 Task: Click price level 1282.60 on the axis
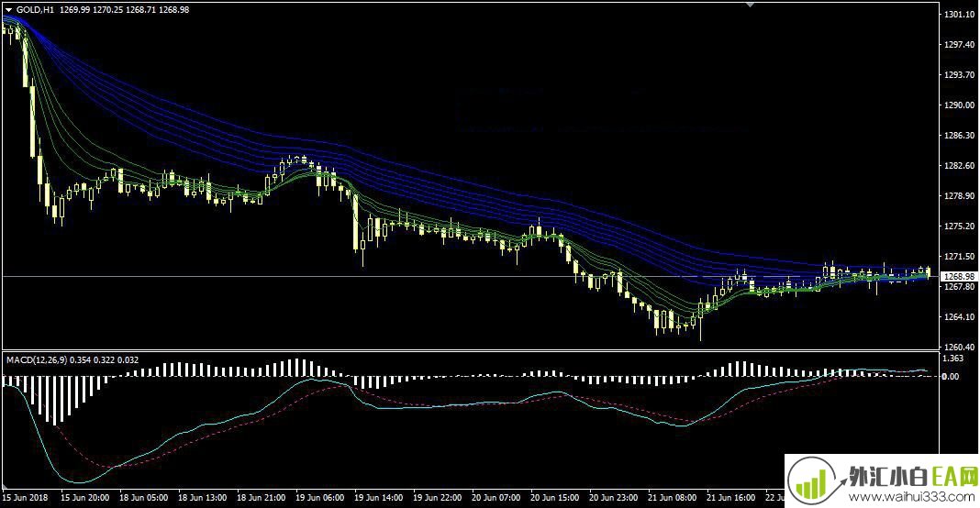[x=961, y=166]
